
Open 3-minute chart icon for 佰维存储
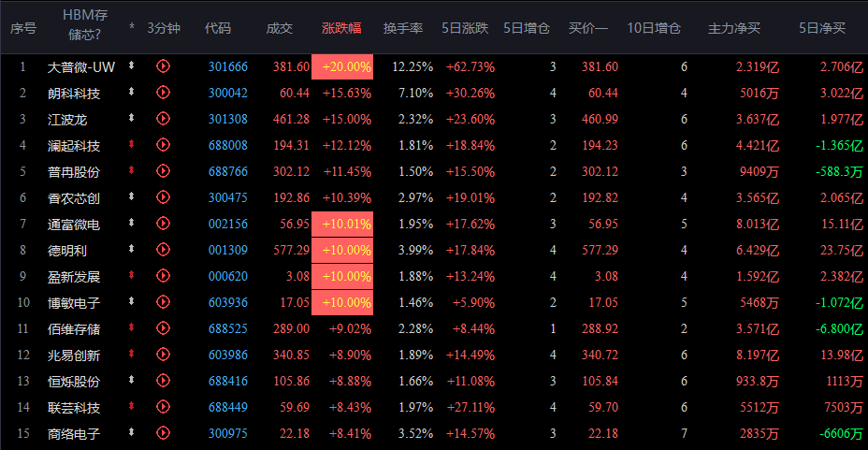click(163, 328)
